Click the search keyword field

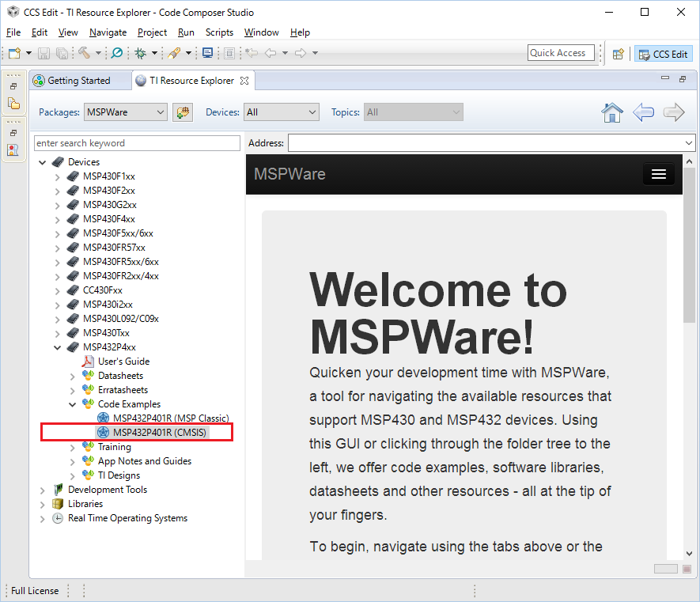tap(137, 143)
